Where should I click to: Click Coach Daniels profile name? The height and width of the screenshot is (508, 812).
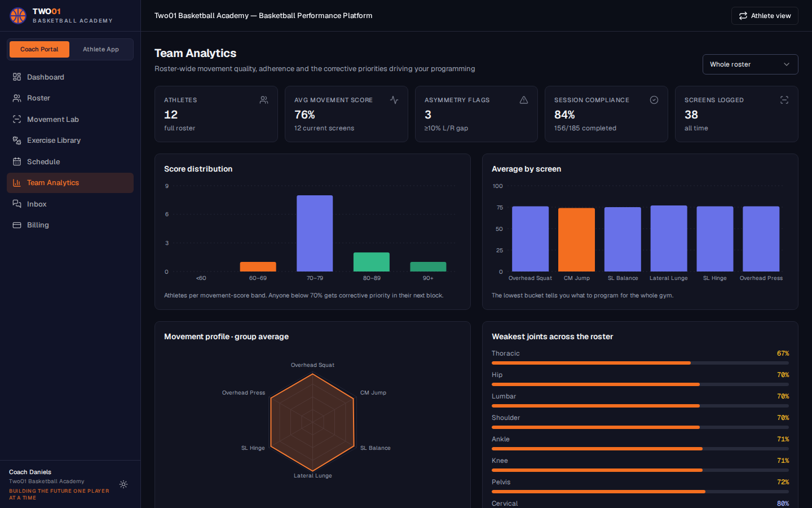pyautogui.click(x=30, y=472)
